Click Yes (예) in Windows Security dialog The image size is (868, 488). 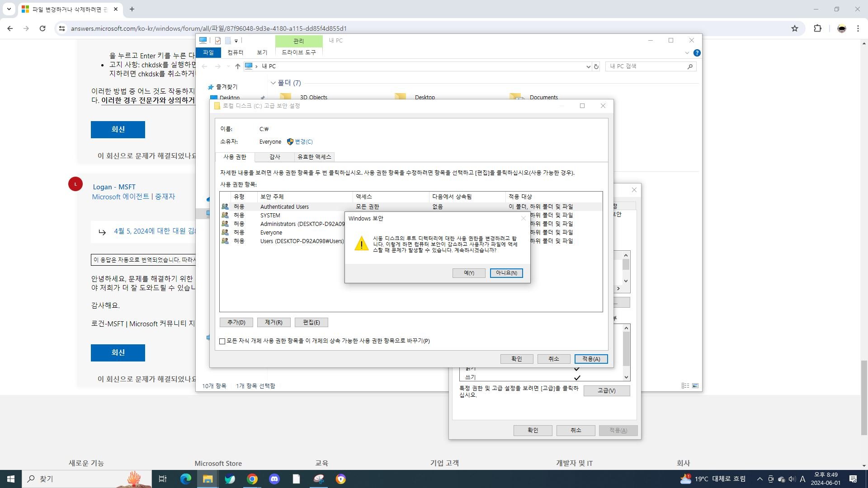click(469, 273)
